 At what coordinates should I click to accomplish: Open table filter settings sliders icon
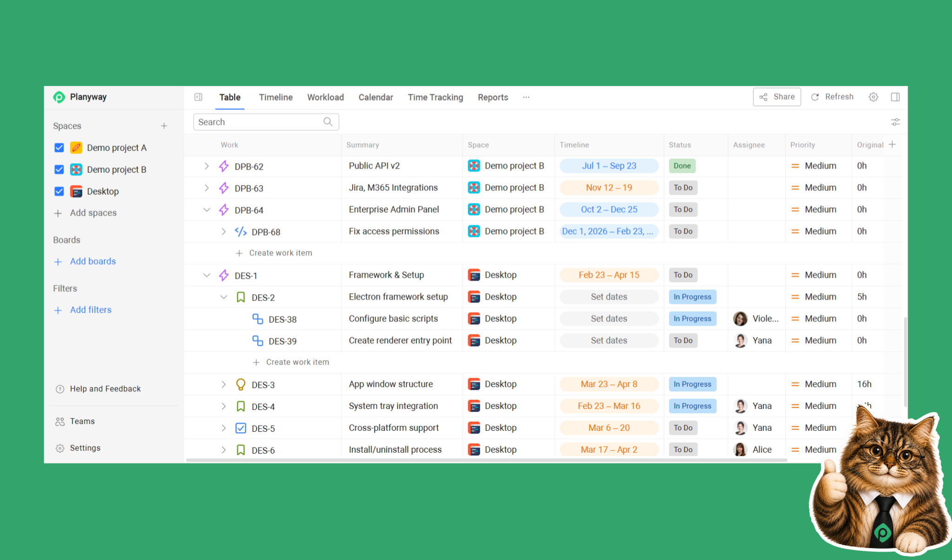(895, 122)
